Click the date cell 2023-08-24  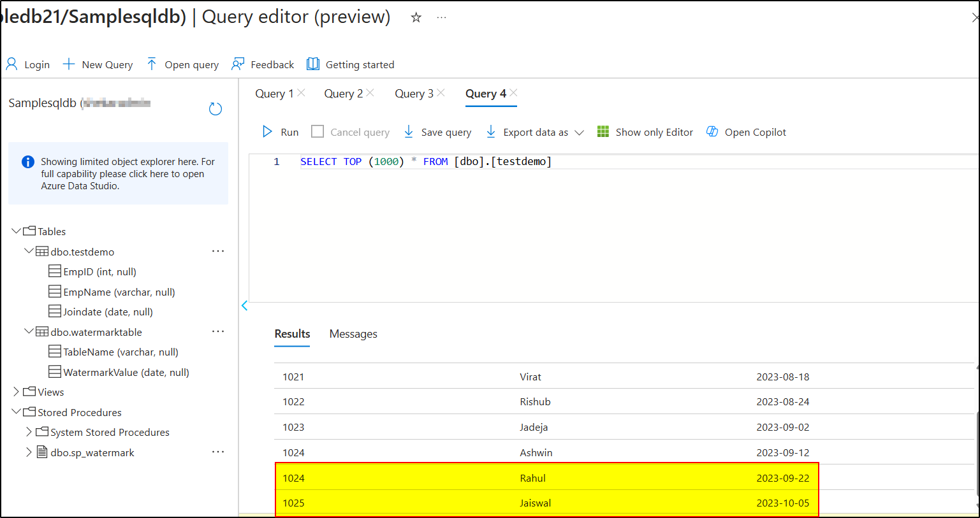click(x=782, y=401)
